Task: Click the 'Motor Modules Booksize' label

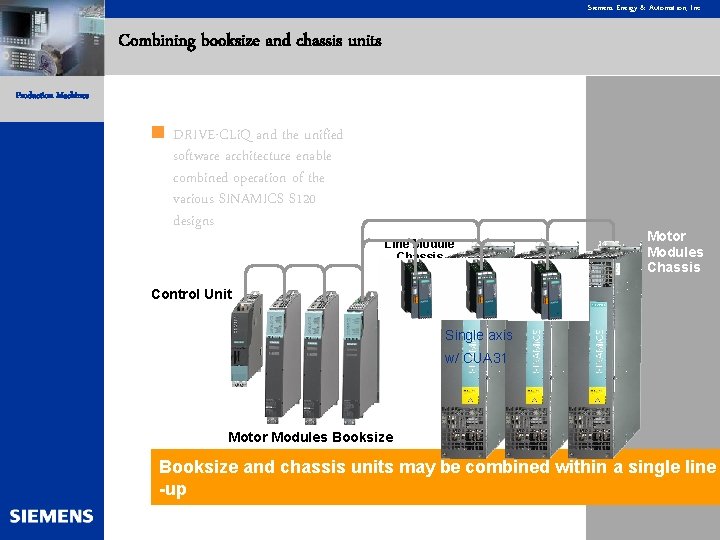Action: pyautogui.click(x=310, y=437)
